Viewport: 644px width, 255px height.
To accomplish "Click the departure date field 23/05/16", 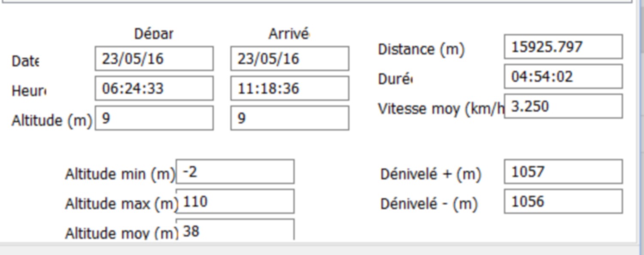I will tap(154, 59).
